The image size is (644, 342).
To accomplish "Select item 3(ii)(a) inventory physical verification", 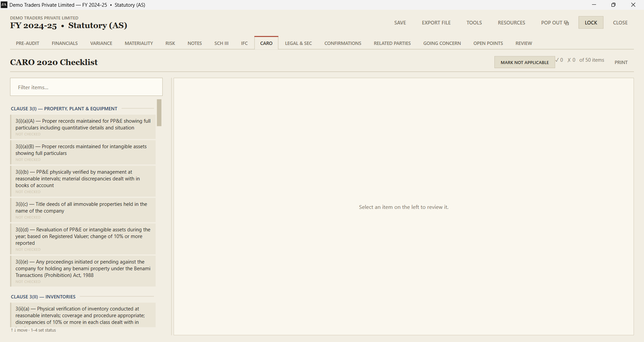I will pyautogui.click(x=83, y=315).
